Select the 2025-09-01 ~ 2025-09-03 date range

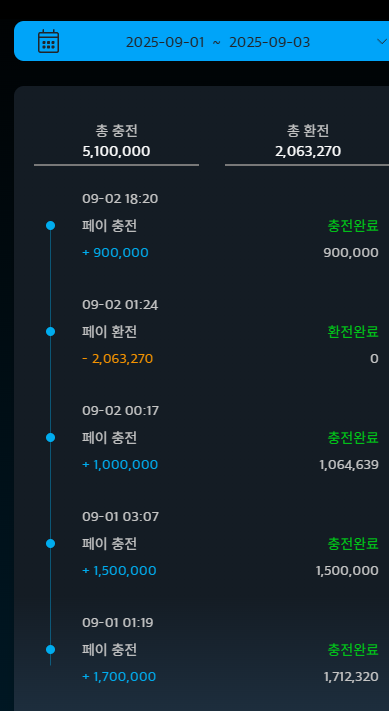[218, 42]
